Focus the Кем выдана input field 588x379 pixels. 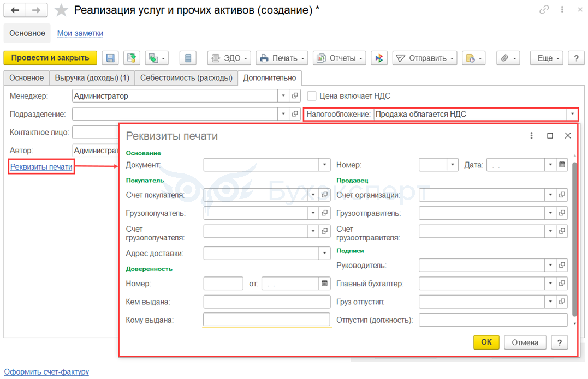pos(266,302)
